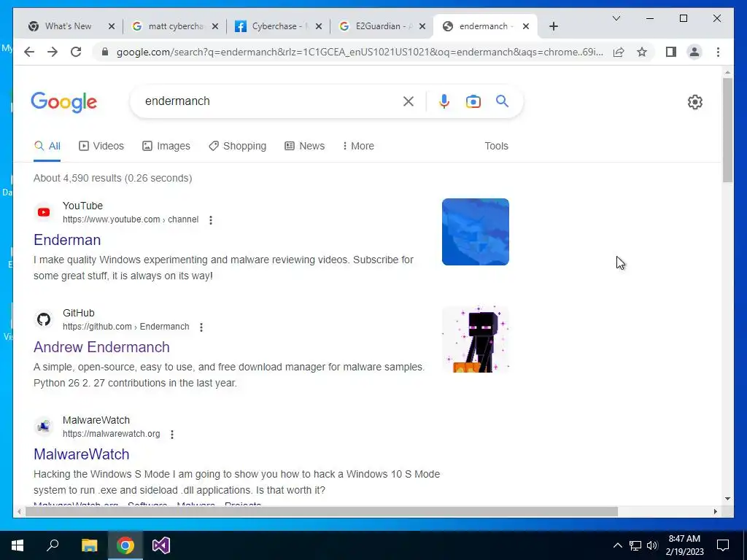Open Google quick settings gear
Viewport: 747px width, 560px height.
694,102
